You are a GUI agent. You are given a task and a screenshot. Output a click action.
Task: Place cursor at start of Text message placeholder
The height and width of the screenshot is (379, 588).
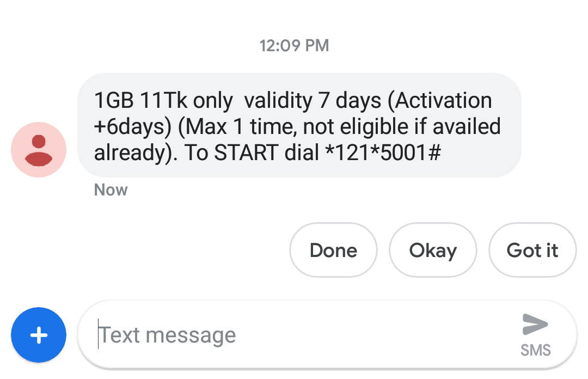(x=100, y=335)
